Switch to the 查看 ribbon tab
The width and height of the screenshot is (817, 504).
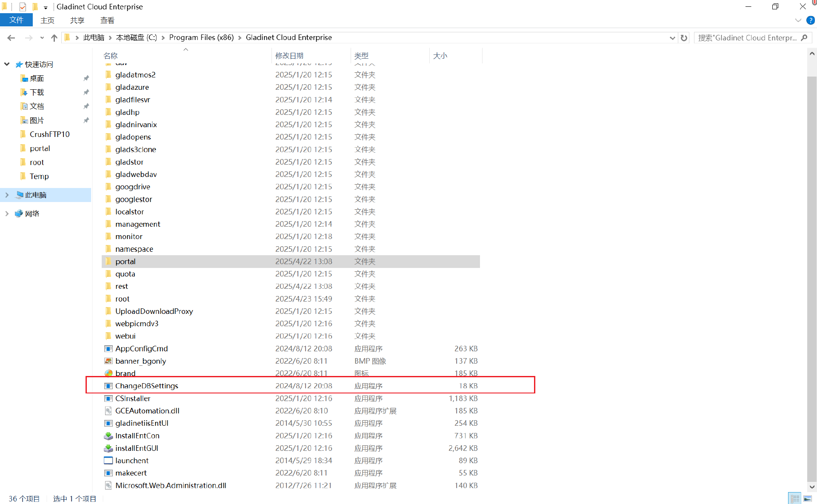(107, 20)
